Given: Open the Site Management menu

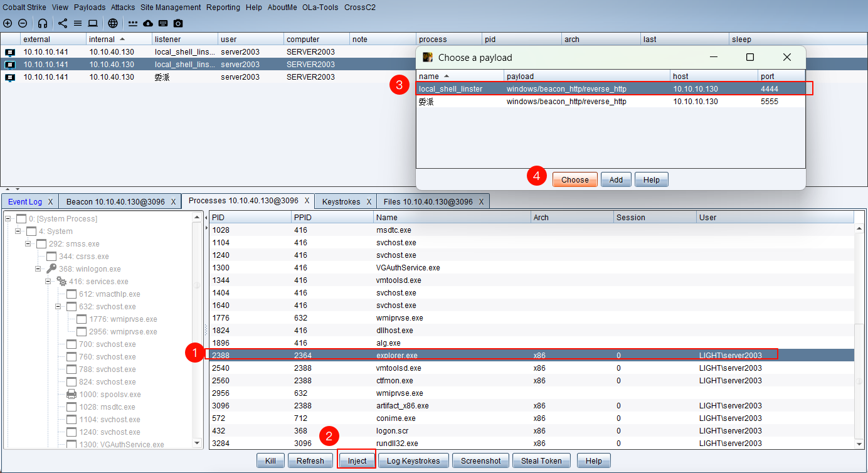Looking at the screenshot, I should (x=171, y=8).
